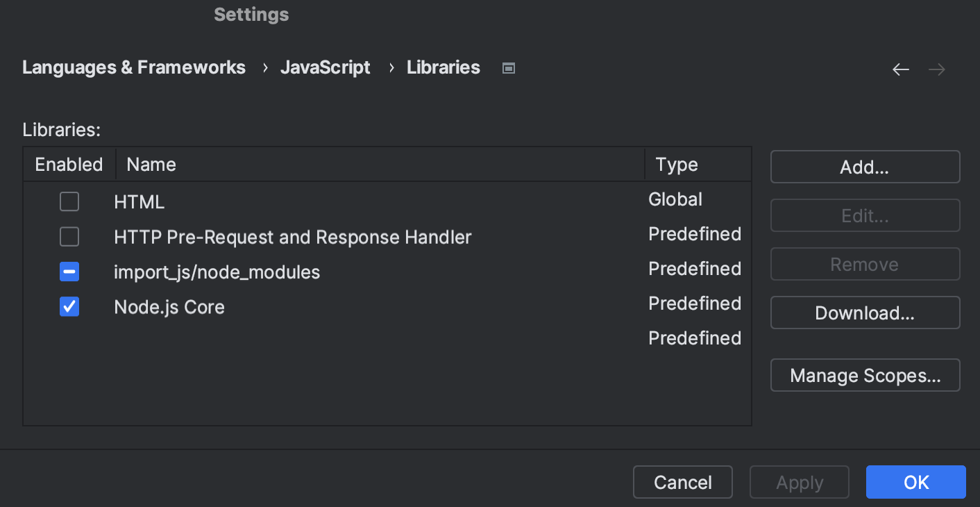Open Manage Scopes dialog
This screenshot has width=980, height=507.
865,375
